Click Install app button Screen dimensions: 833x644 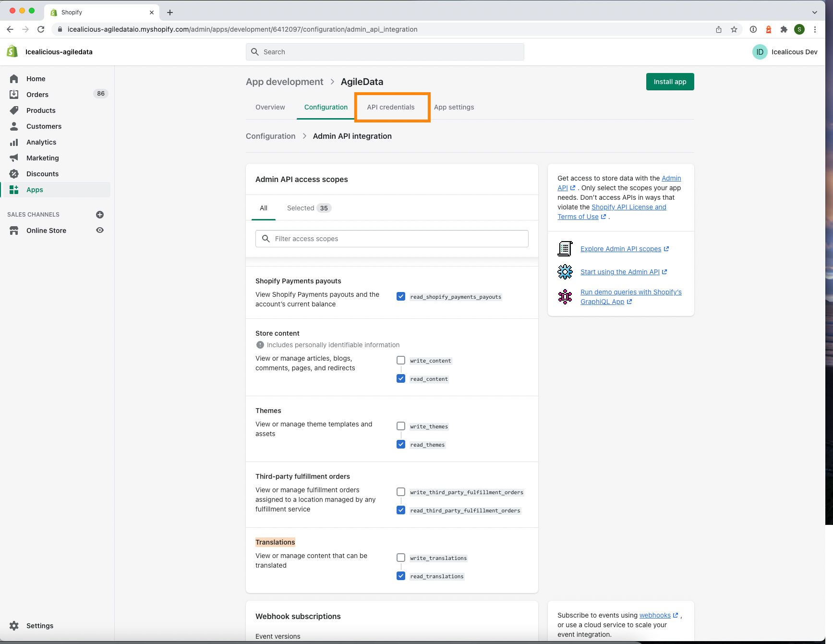pyautogui.click(x=670, y=82)
